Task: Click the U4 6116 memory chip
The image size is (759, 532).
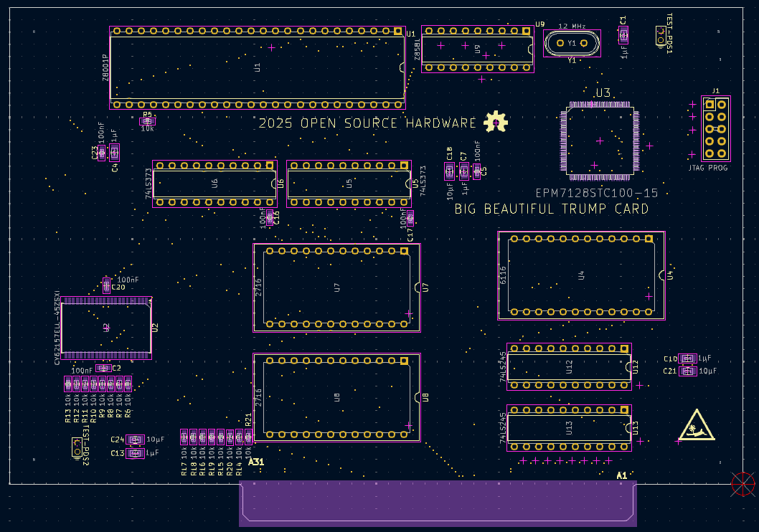Action: [581, 275]
